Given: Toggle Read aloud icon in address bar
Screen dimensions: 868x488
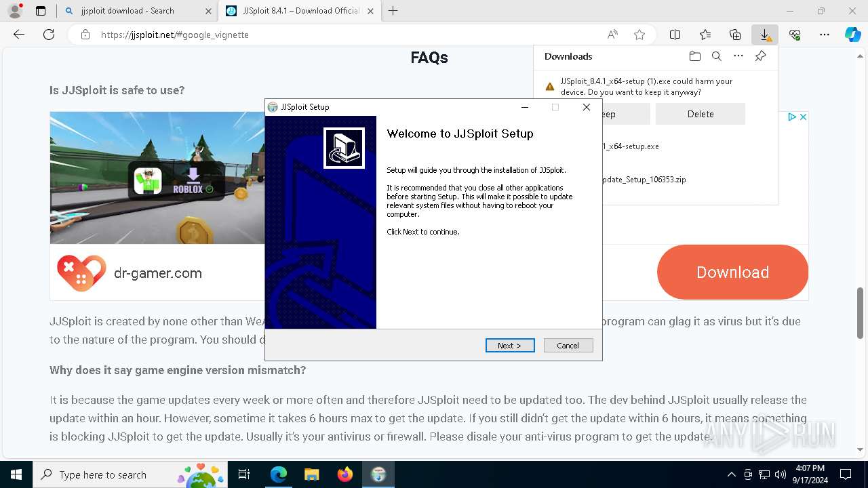Looking at the screenshot, I should [612, 35].
